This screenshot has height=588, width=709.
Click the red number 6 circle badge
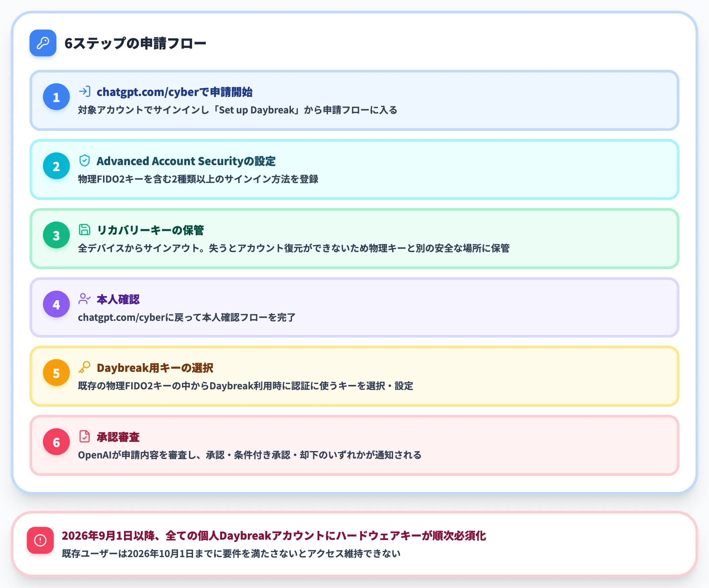coord(56,442)
